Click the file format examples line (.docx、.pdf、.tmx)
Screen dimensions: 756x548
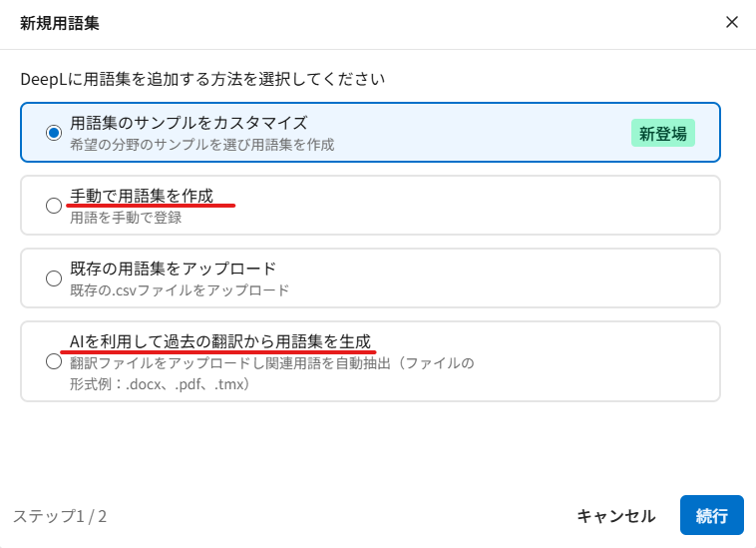click(x=160, y=384)
